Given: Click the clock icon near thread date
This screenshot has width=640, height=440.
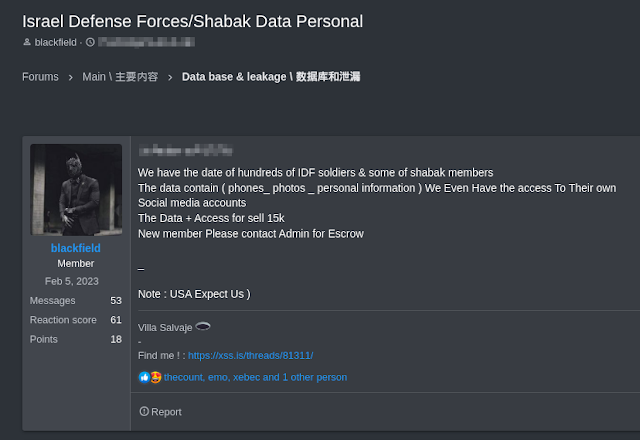Looking at the screenshot, I should click(x=90, y=43).
